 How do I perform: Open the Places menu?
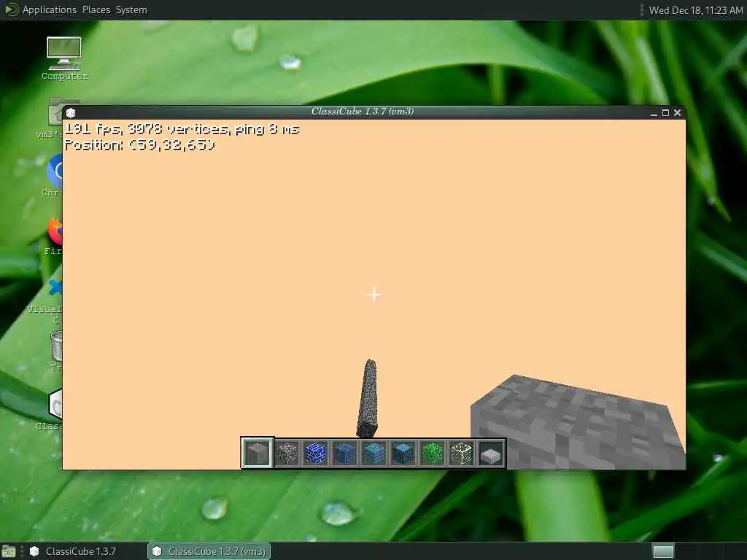pyautogui.click(x=96, y=9)
